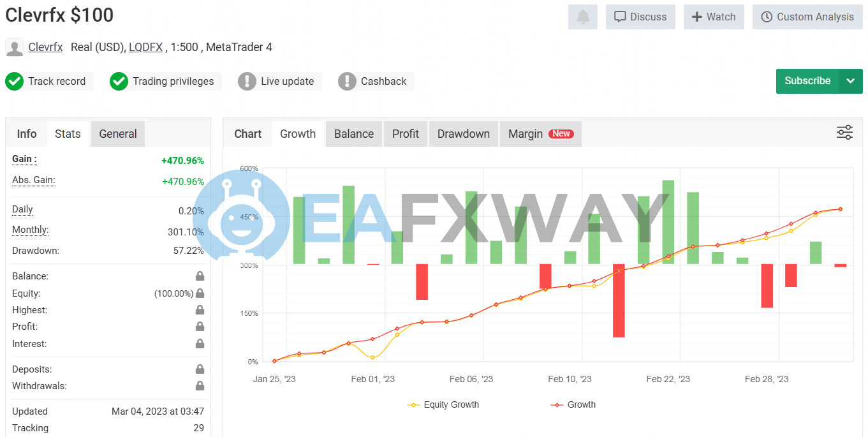Expand the Subscribe dropdown arrow
The height and width of the screenshot is (437, 868).
[851, 81]
